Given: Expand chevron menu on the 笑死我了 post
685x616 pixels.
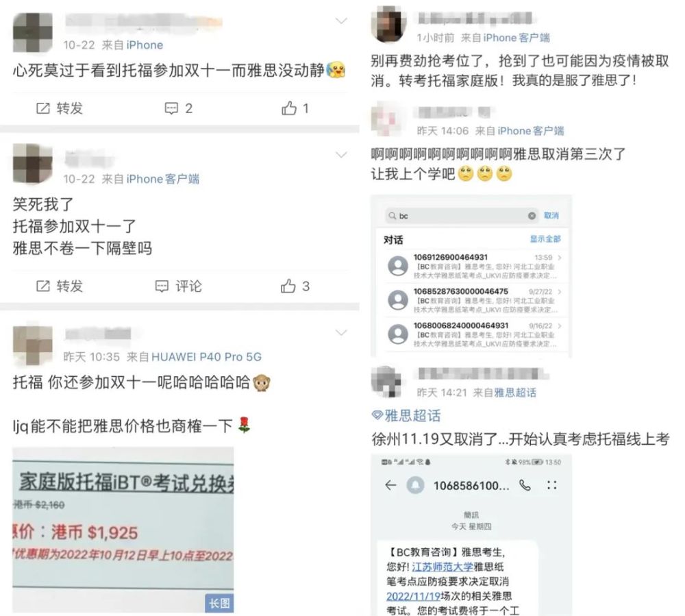Looking at the screenshot, I should click(x=341, y=155).
